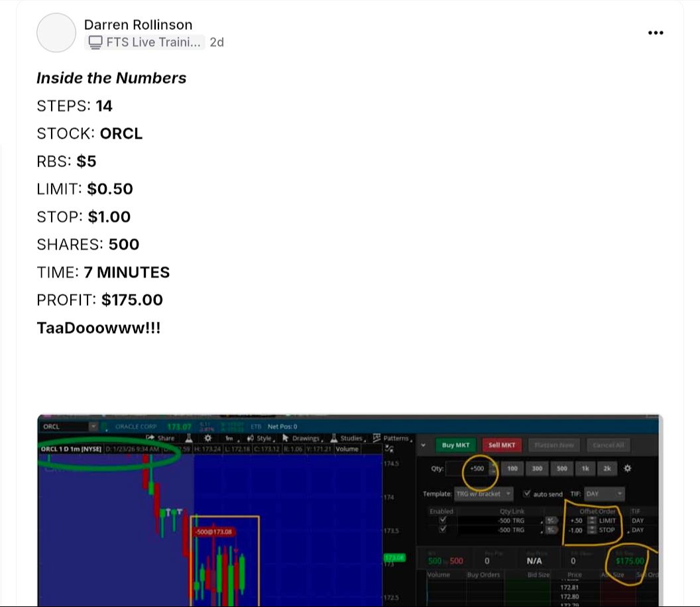Screen dimensions: 700x607
Task: Adjust the Qty +500 stepper arrows
Action: coord(494,468)
